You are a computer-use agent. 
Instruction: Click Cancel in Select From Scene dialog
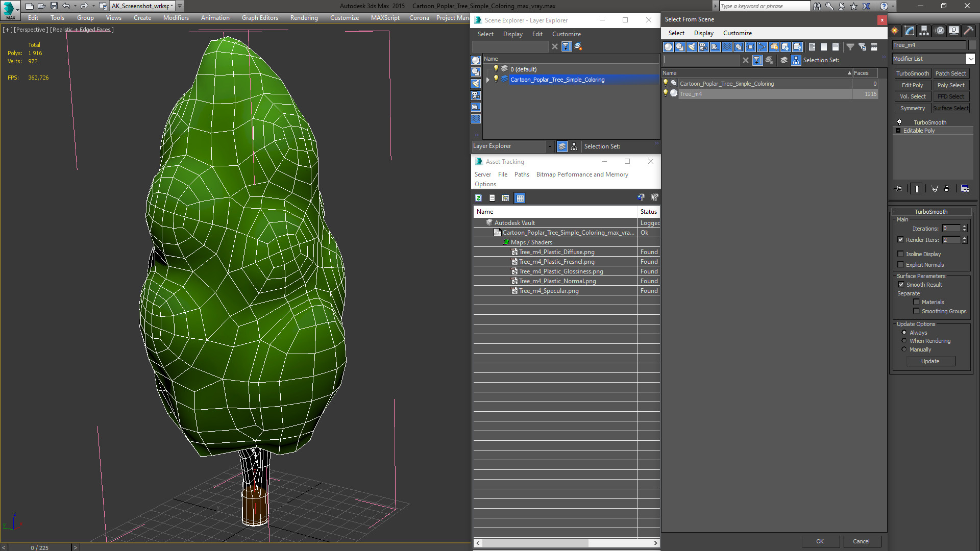pos(861,541)
